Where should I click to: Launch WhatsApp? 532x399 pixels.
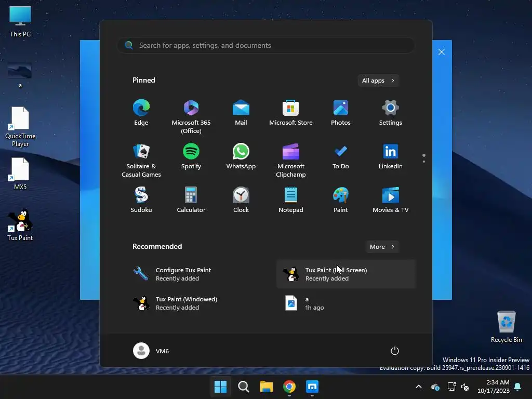coord(241,156)
